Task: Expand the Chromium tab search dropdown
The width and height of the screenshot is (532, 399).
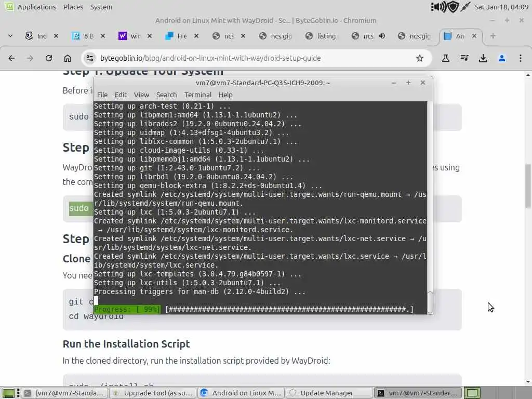Action: pyautogui.click(x=10, y=36)
